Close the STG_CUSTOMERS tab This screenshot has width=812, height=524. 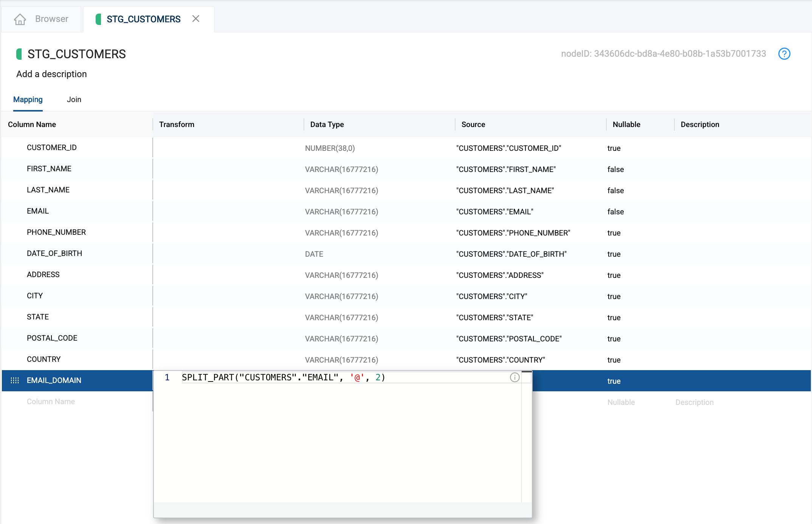pos(195,19)
